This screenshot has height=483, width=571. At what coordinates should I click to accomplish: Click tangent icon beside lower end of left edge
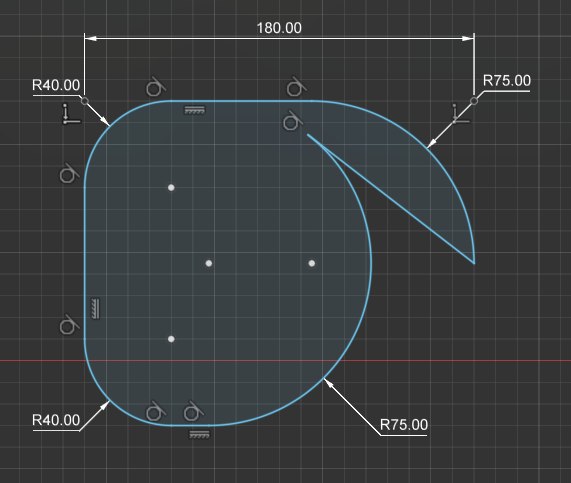tap(69, 325)
